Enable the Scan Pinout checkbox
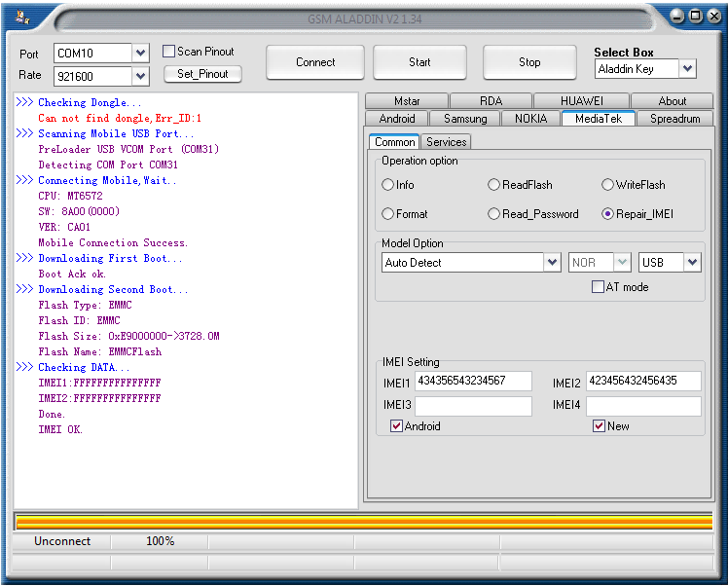728x586 pixels. (x=168, y=51)
